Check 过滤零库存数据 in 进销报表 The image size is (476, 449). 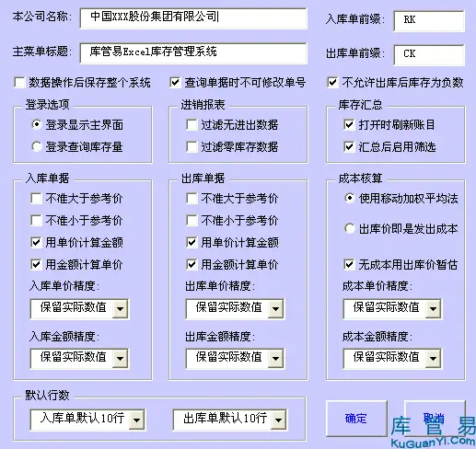pos(192,147)
